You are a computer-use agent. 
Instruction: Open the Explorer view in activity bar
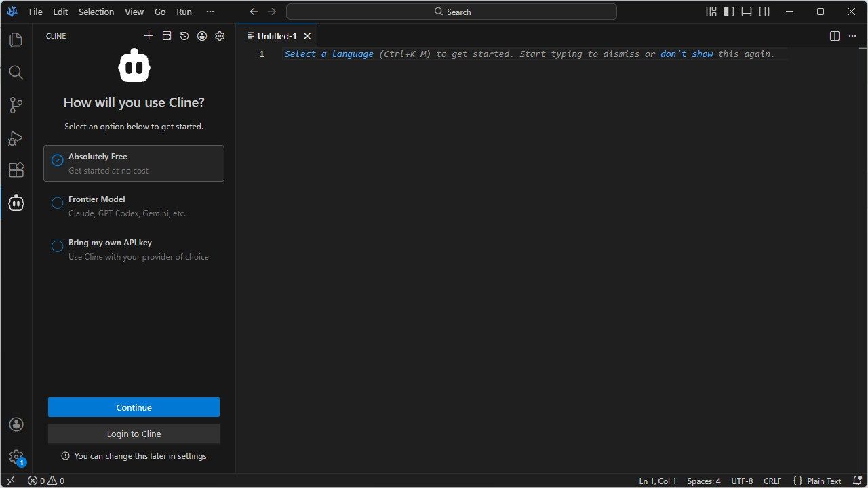click(x=16, y=40)
